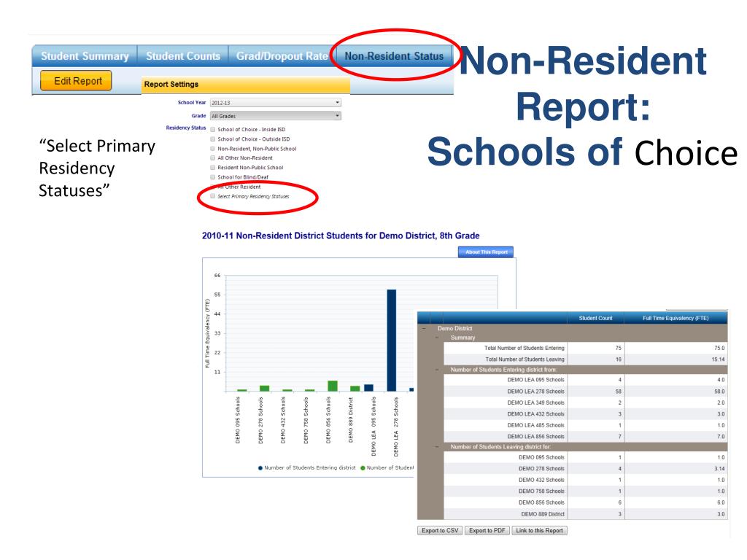747x560 pixels.
Task: Click Export to PDF button
Action: 487,531
